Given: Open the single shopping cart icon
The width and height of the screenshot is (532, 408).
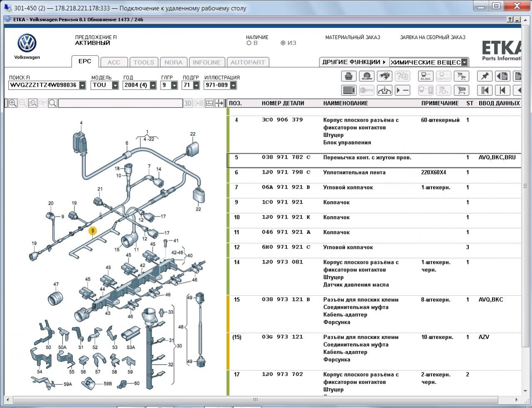Looking at the screenshot, I should pyautogui.click(x=461, y=90).
